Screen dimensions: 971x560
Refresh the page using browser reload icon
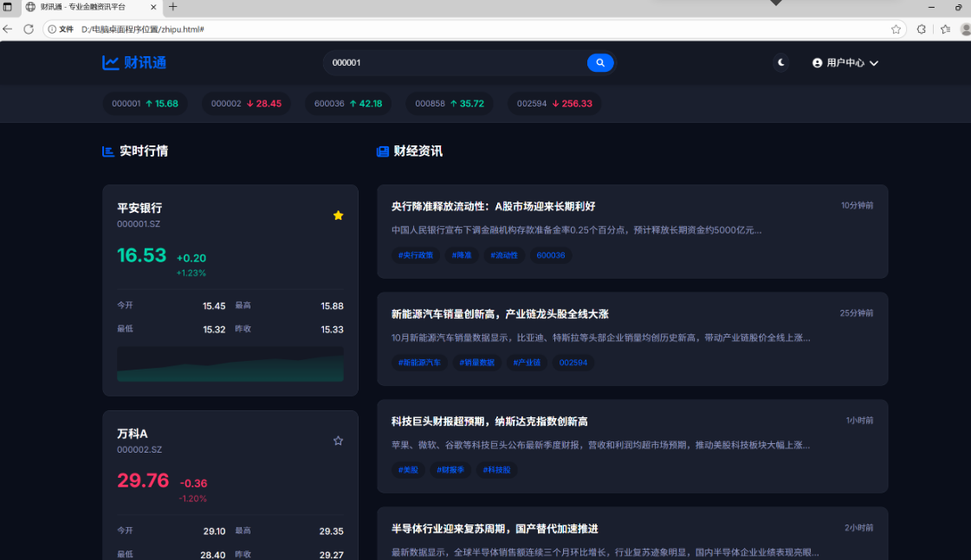pos(29,29)
